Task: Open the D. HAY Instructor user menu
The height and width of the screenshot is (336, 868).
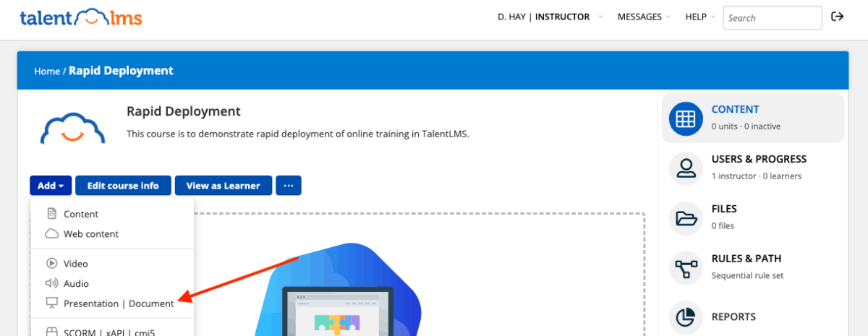Action: [x=550, y=17]
